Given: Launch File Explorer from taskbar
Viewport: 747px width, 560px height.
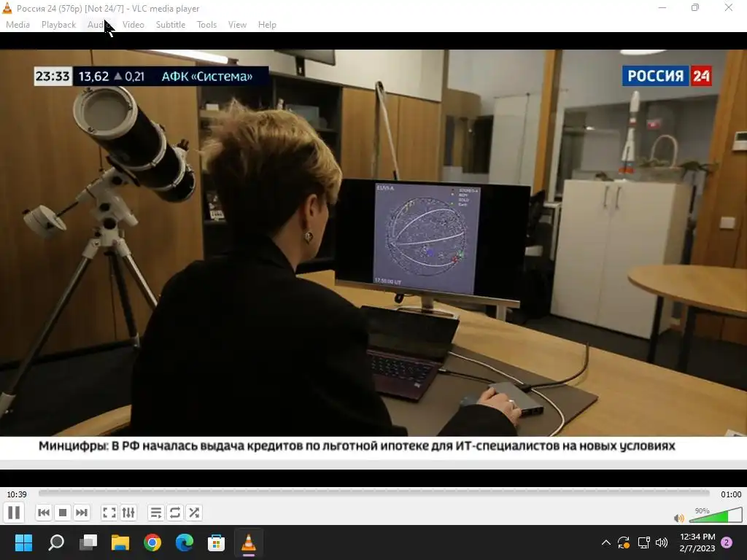Looking at the screenshot, I should click(120, 542).
